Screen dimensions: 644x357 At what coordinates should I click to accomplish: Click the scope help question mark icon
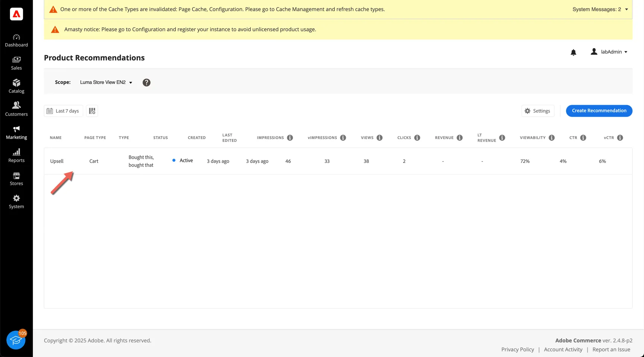[146, 82]
